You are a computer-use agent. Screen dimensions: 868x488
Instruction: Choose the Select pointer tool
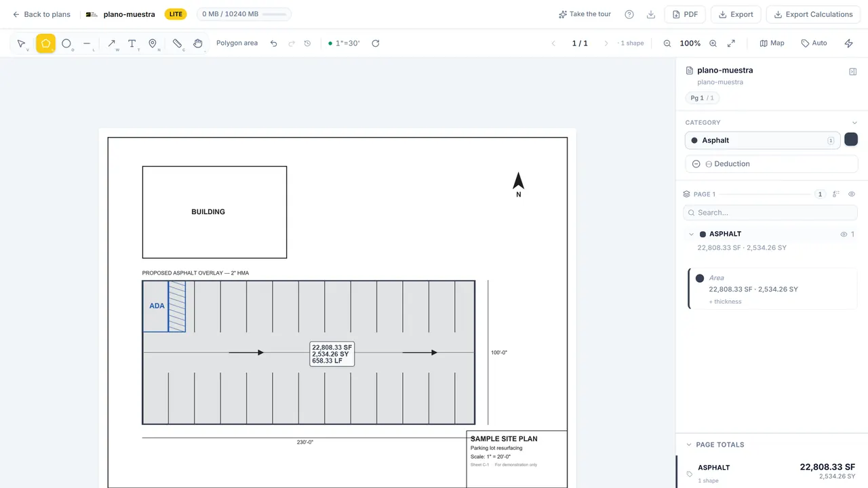22,43
